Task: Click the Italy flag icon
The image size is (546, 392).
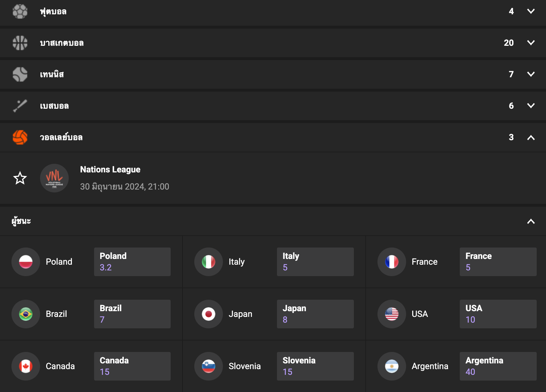Action: [209, 262]
